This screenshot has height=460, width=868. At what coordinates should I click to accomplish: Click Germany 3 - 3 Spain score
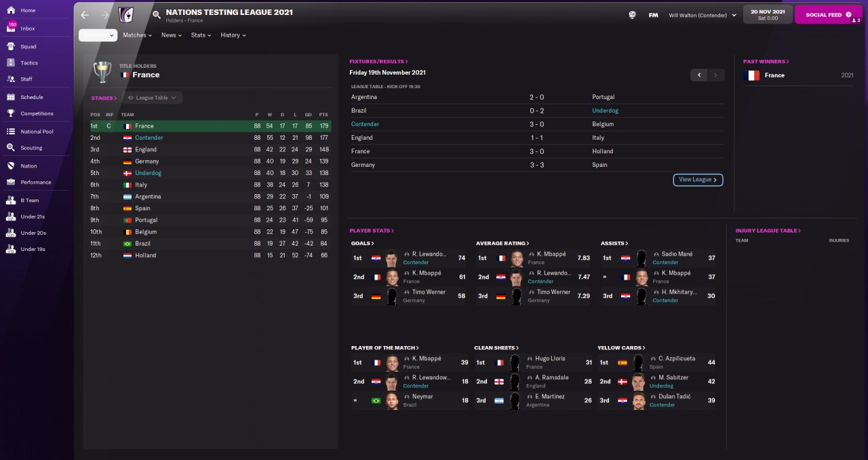click(x=536, y=165)
